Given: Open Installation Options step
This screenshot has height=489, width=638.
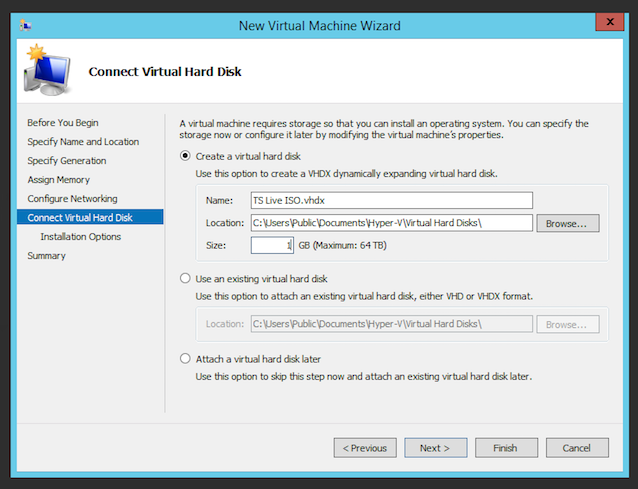Looking at the screenshot, I should pyautogui.click(x=81, y=236).
